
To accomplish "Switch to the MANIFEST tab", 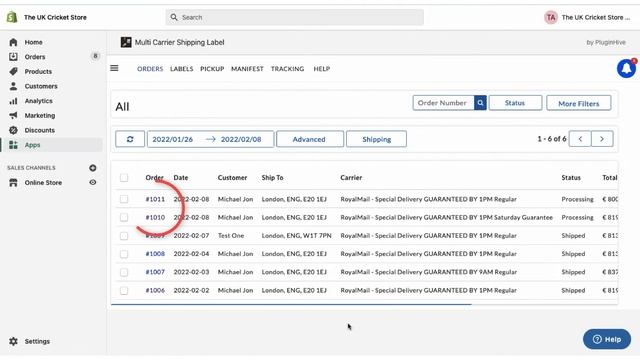I will [247, 69].
